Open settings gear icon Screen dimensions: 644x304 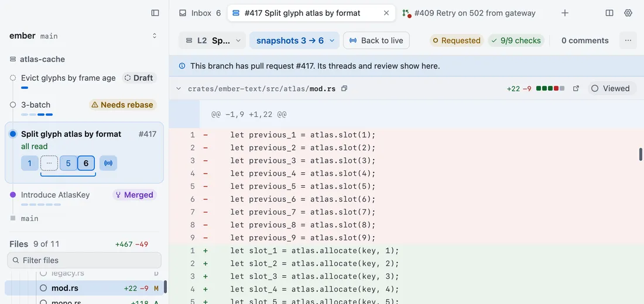[x=628, y=13]
